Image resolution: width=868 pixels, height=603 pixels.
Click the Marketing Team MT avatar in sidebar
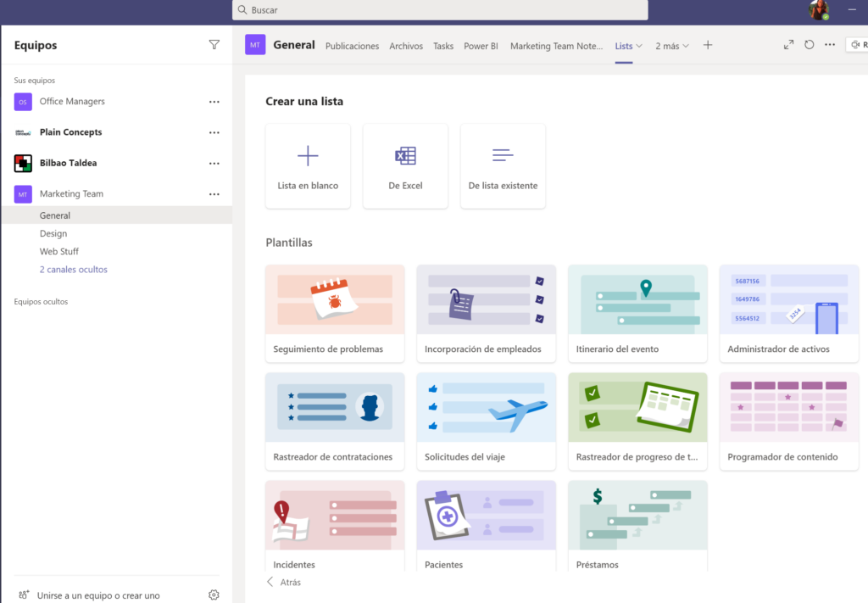tap(23, 194)
